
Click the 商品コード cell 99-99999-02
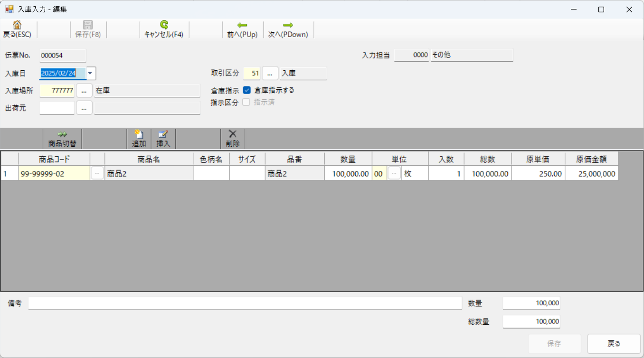point(54,174)
